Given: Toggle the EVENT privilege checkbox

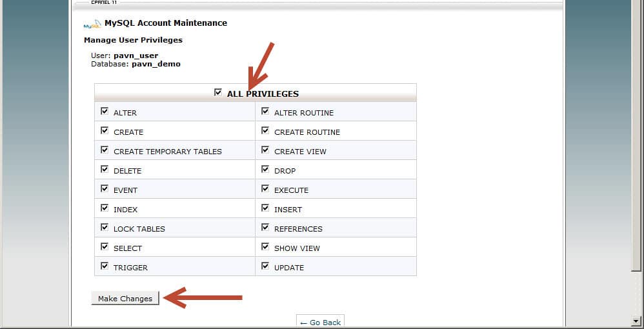Looking at the screenshot, I should [105, 189].
